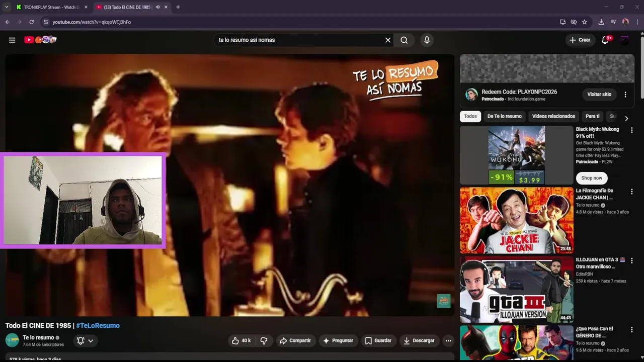
Task: Open Te lo resumo channel avatar
Action: click(x=12, y=340)
